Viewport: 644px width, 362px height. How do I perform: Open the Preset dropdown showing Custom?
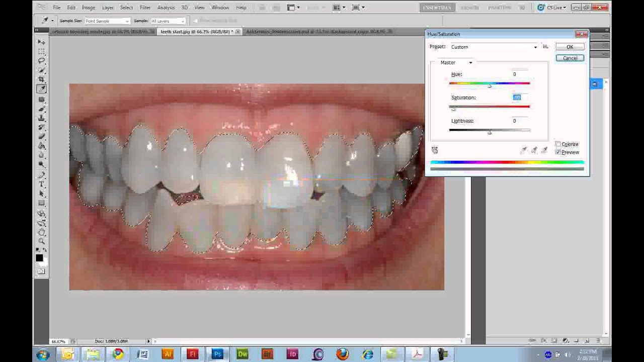point(494,47)
